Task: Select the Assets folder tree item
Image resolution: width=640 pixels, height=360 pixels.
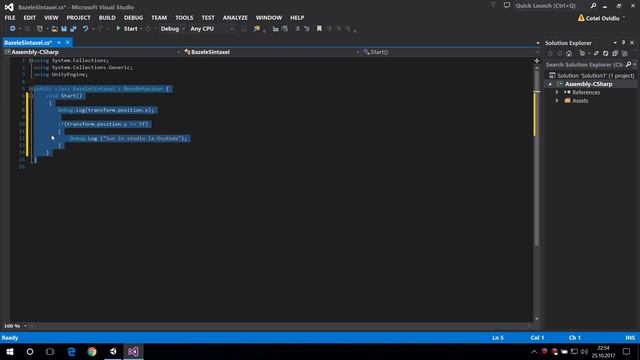Action: click(580, 101)
